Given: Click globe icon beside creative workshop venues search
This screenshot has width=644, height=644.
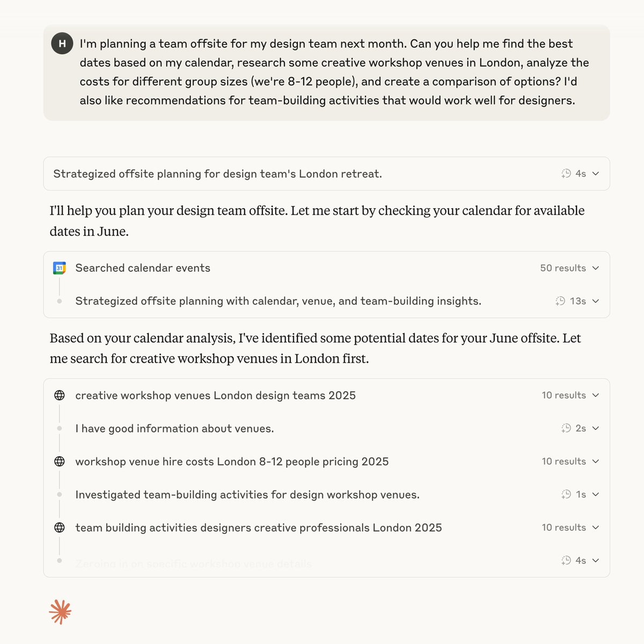Looking at the screenshot, I should pyautogui.click(x=60, y=396).
